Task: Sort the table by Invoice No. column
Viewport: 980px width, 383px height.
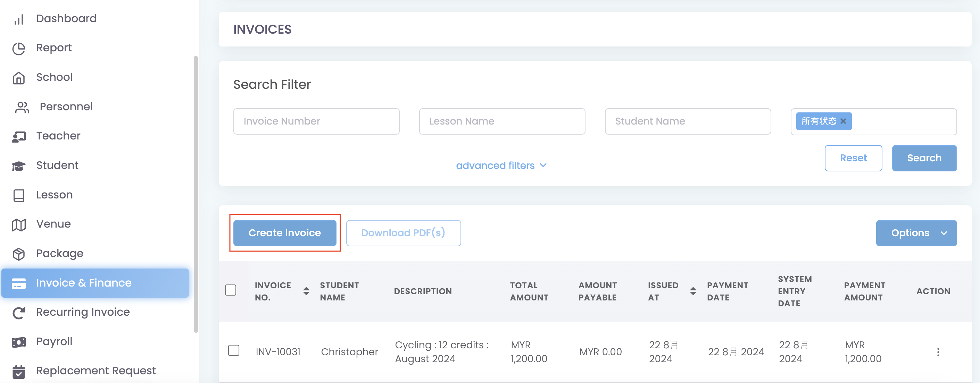Action: 306,291
